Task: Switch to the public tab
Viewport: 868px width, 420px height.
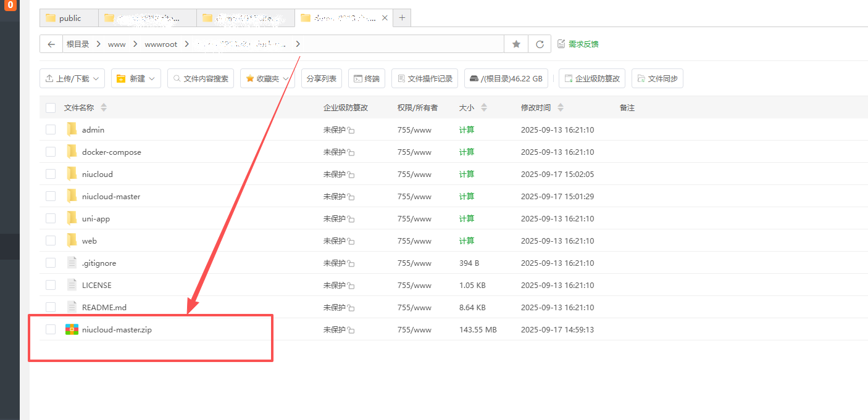Action: click(69, 18)
